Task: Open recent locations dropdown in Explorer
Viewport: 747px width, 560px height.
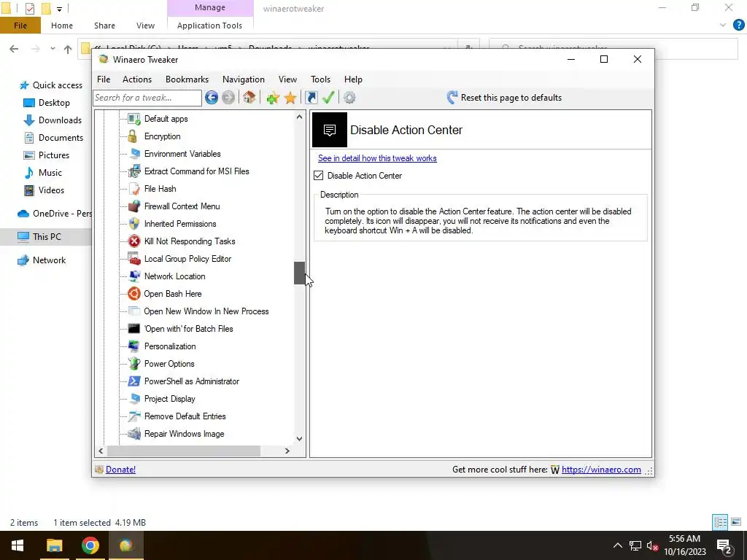Action: tap(53, 49)
